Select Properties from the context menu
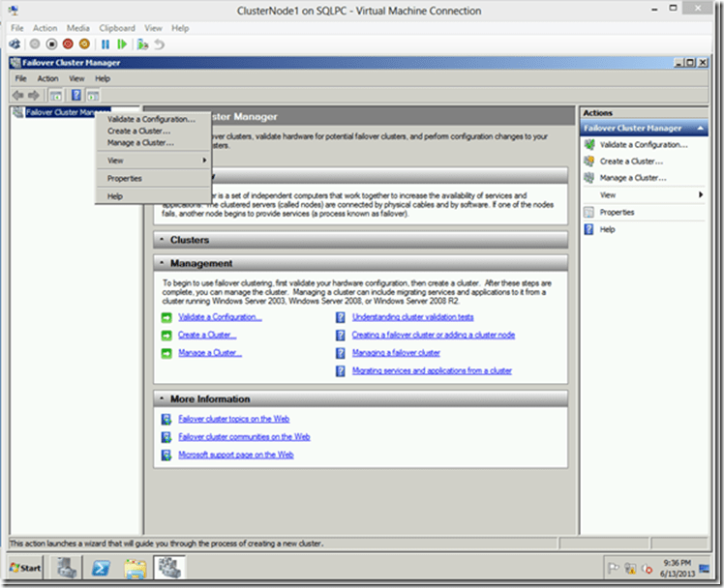This screenshot has height=588, width=724. [x=125, y=179]
